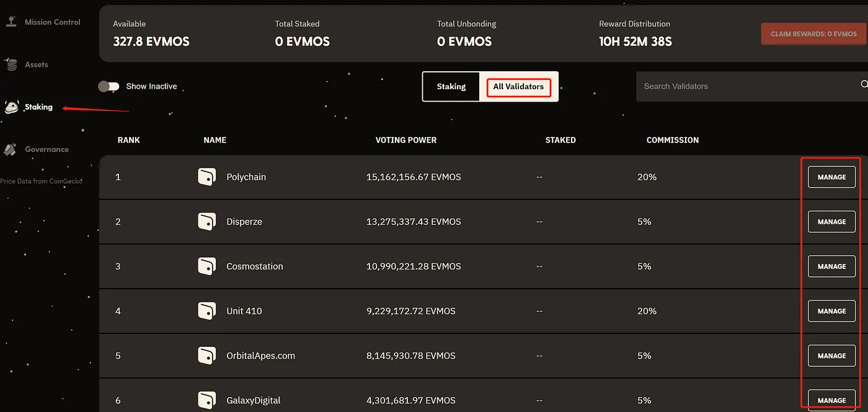
Task: Click OrbitalApes.com validator logo icon
Action: pos(206,356)
